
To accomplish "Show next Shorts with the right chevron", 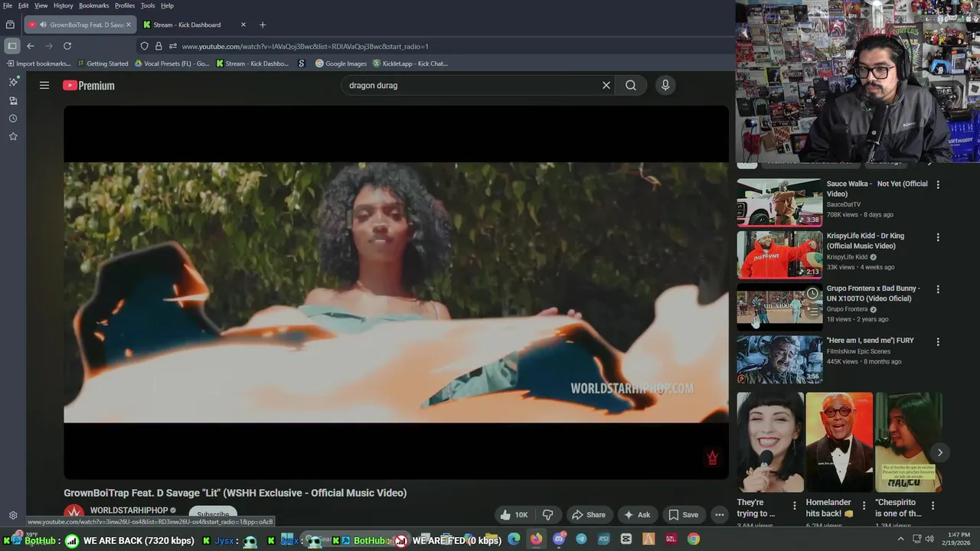I will coord(939,452).
